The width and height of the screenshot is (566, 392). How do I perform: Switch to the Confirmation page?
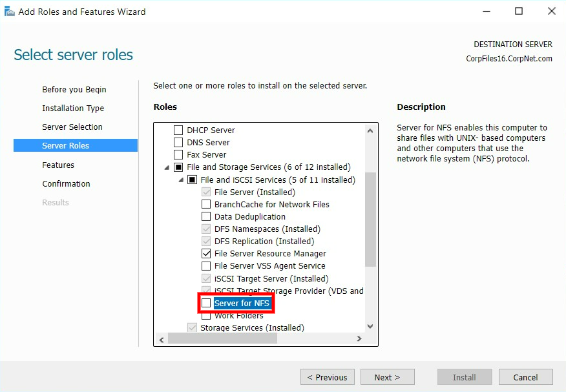click(66, 183)
